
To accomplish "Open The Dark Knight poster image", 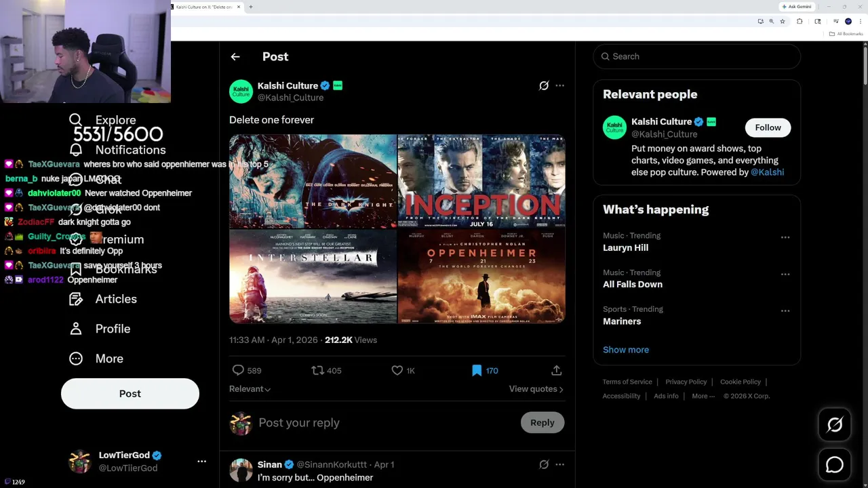I will tap(313, 182).
